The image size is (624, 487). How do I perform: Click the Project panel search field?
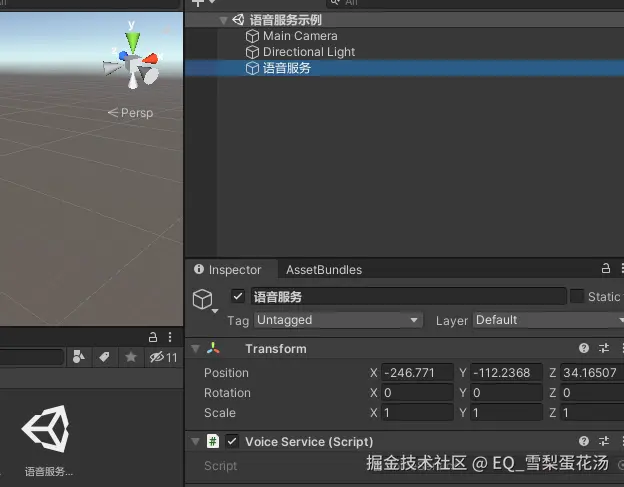pos(32,357)
